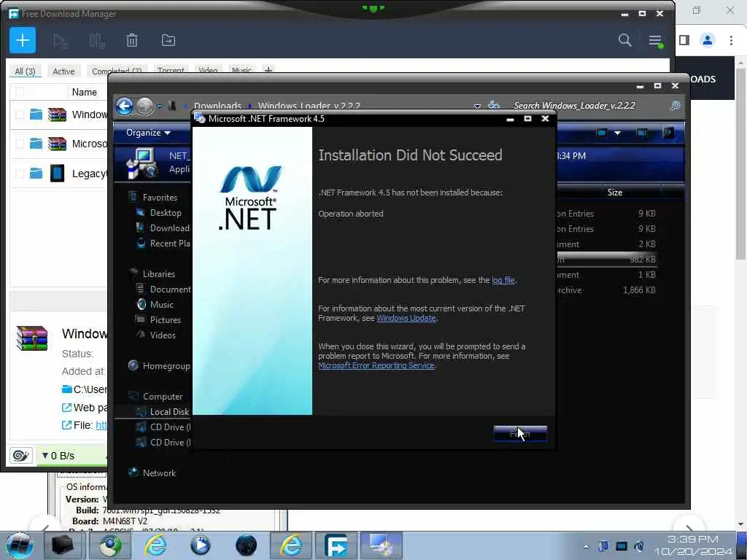Click the .NET installer taskbar icon
This screenshot has height=560, width=747.
pyautogui.click(x=382, y=545)
